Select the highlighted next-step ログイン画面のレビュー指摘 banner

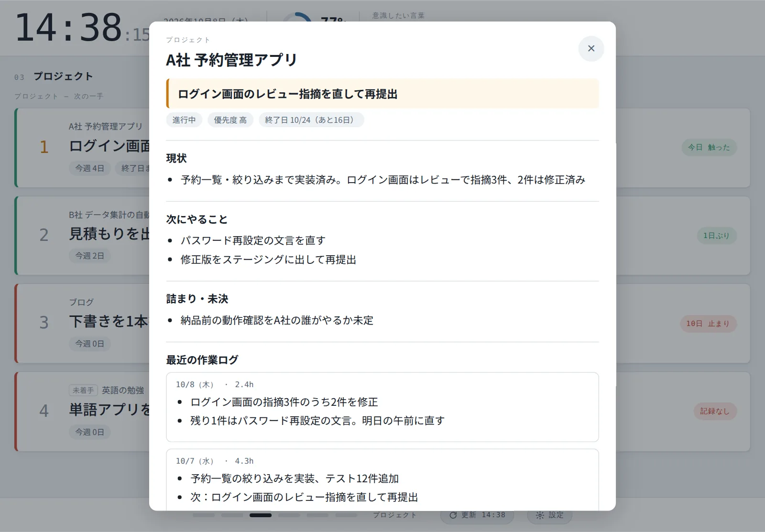(382, 94)
